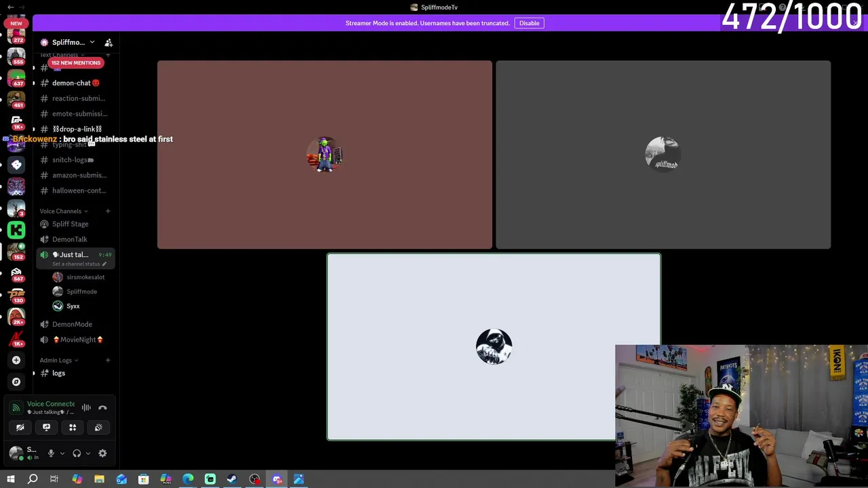
Task: Open server icon with 451 badge
Action: click(x=16, y=100)
